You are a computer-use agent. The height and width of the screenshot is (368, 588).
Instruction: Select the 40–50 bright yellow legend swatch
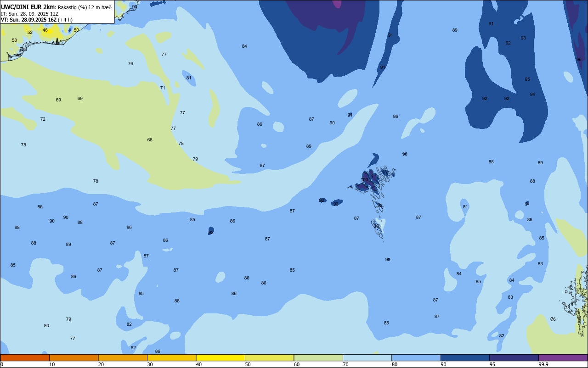coord(220,357)
